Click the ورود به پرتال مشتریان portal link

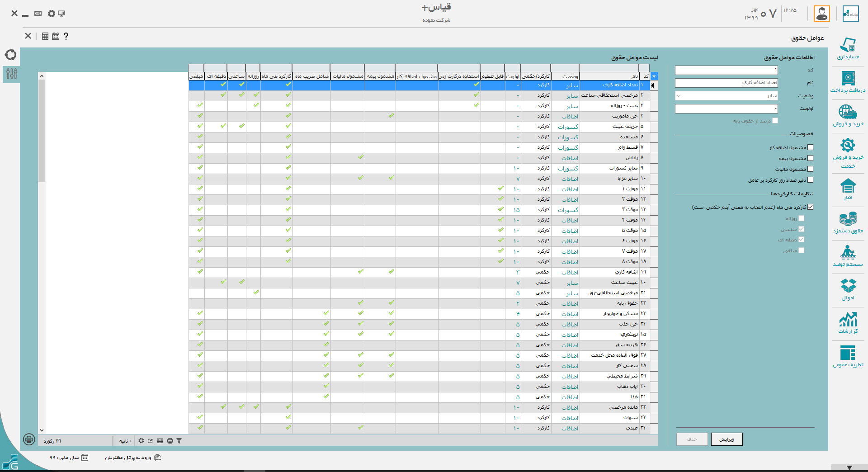[x=133, y=458]
